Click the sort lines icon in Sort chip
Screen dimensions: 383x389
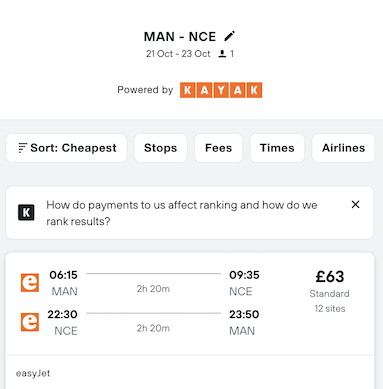(22, 148)
